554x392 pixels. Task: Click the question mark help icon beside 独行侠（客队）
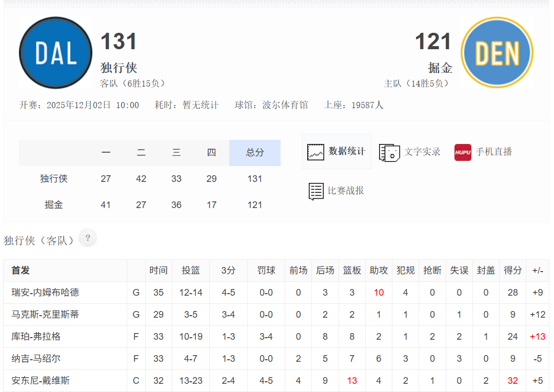pyautogui.click(x=88, y=238)
